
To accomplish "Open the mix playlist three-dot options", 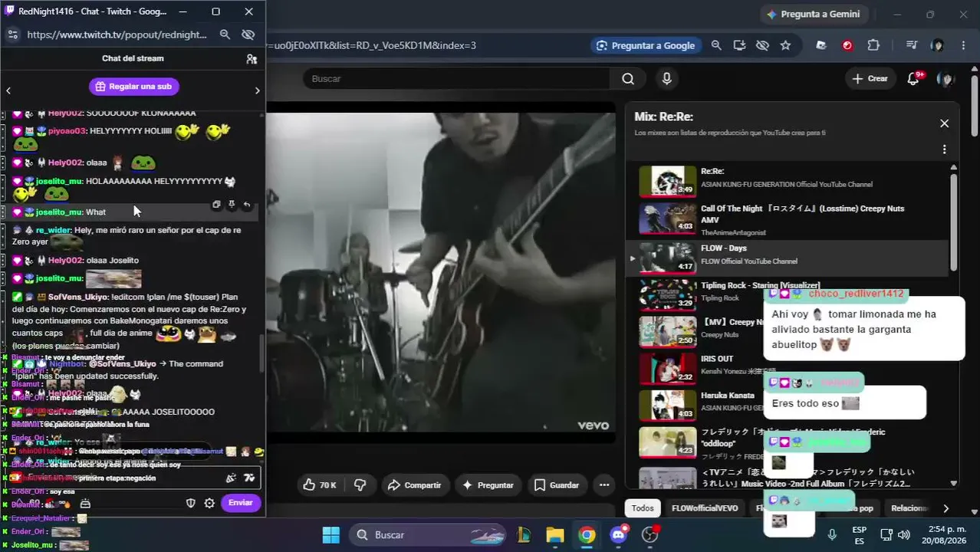I will pos(944,149).
